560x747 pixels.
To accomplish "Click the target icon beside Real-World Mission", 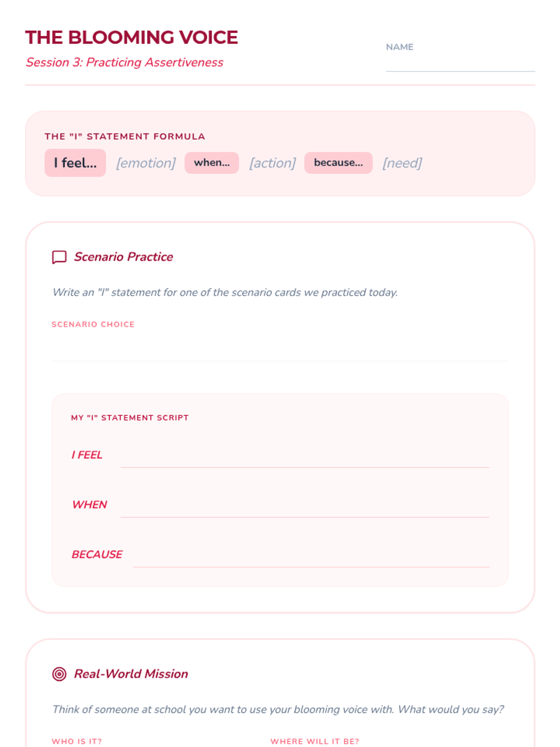I will coord(59,674).
